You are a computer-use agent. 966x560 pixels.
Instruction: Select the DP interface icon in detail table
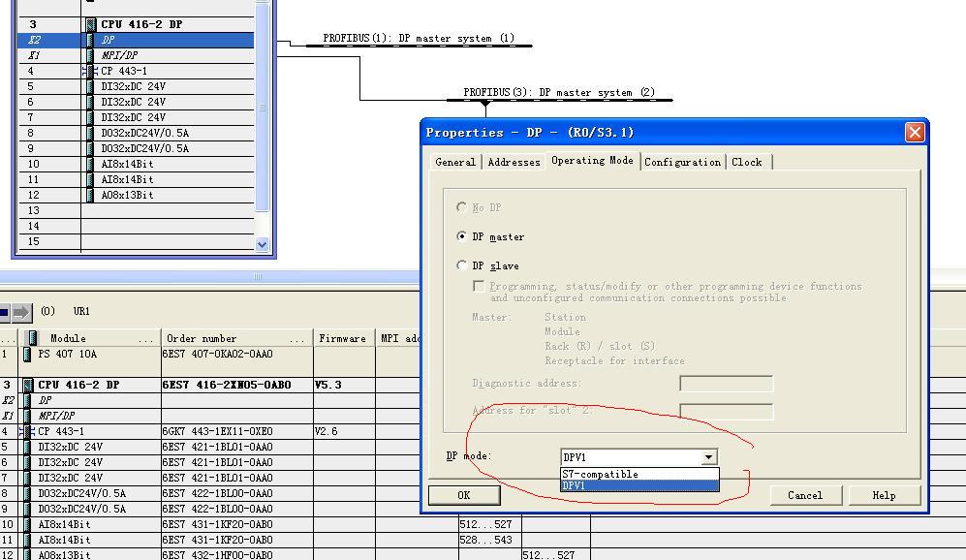click(x=27, y=400)
